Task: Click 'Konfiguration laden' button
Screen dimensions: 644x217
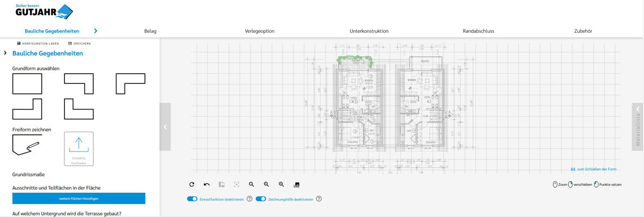Action: (38, 44)
